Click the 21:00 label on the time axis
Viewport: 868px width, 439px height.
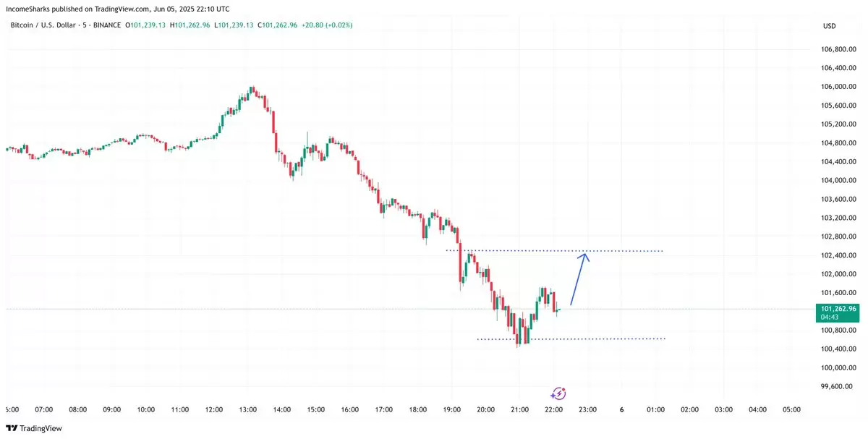(x=519, y=409)
